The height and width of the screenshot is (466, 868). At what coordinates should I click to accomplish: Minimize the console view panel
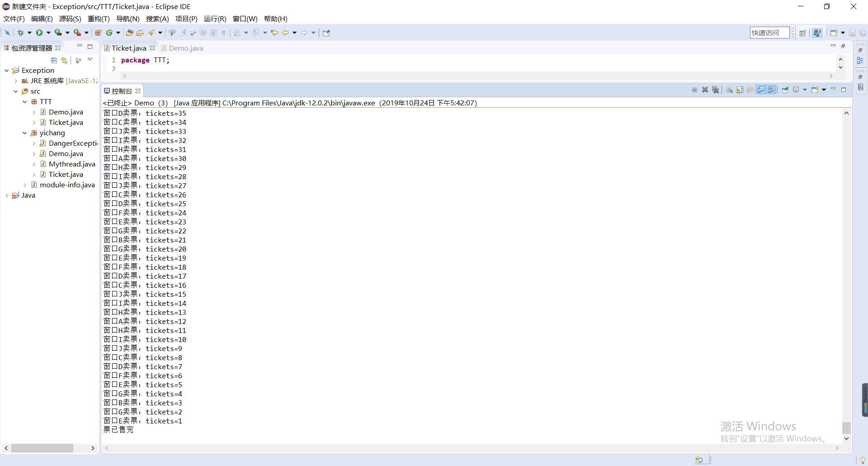[833, 89]
